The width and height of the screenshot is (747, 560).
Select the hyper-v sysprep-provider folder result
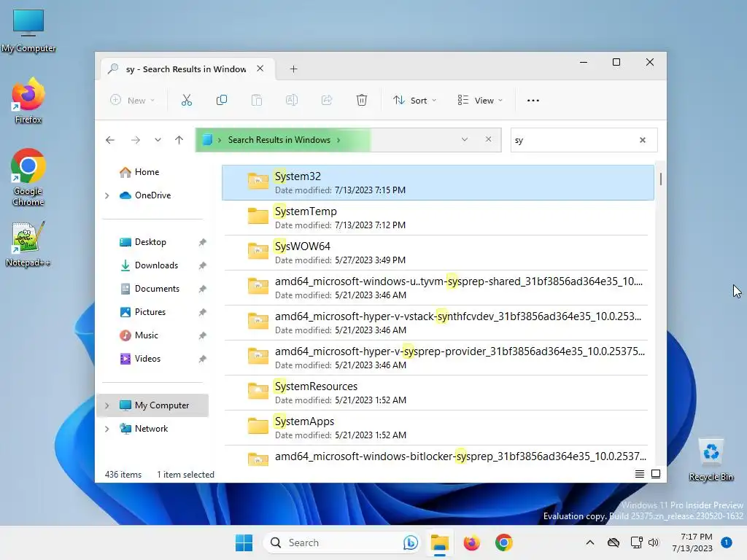click(x=438, y=357)
